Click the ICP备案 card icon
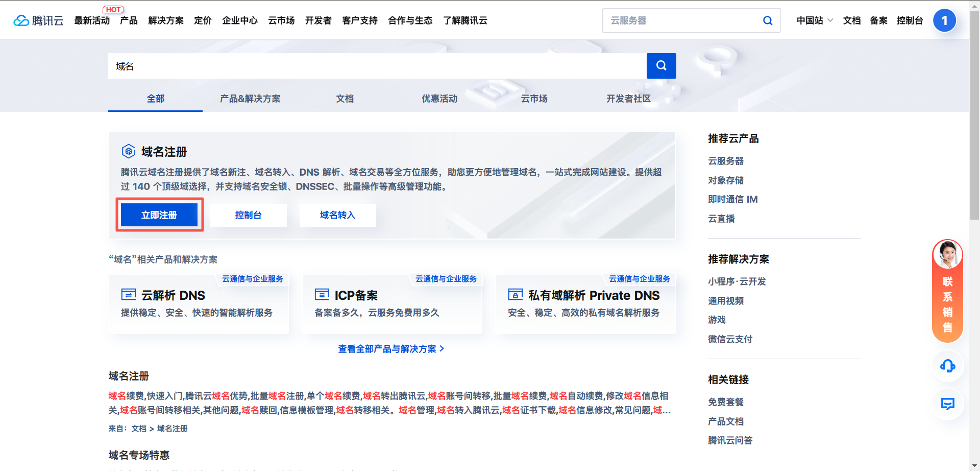Screen dimensions: 980x471 tap(322, 295)
